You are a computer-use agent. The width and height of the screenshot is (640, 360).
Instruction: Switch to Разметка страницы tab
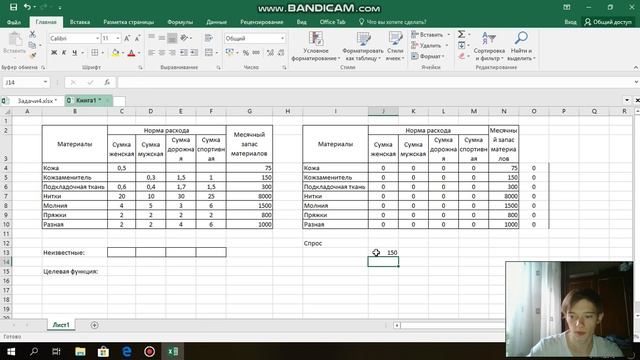(129, 22)
